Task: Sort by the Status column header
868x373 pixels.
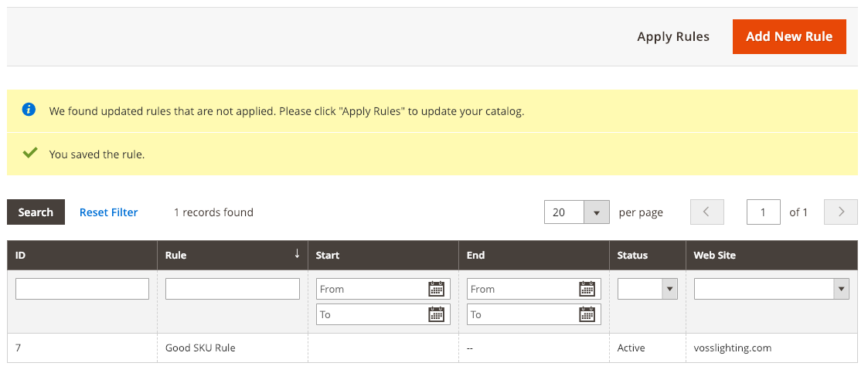Action: tap(648, 255)
